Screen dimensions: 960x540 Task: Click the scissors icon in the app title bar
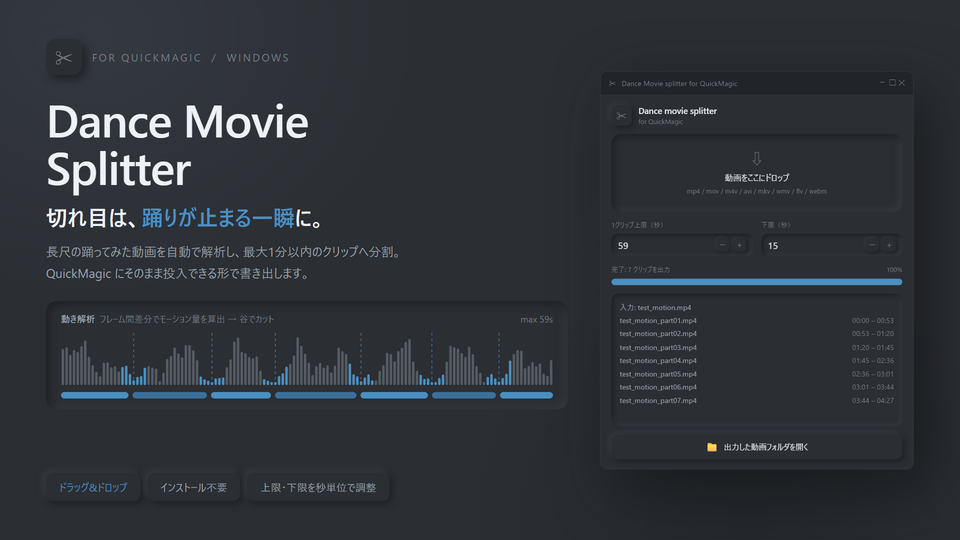click(x=612, y=83)
